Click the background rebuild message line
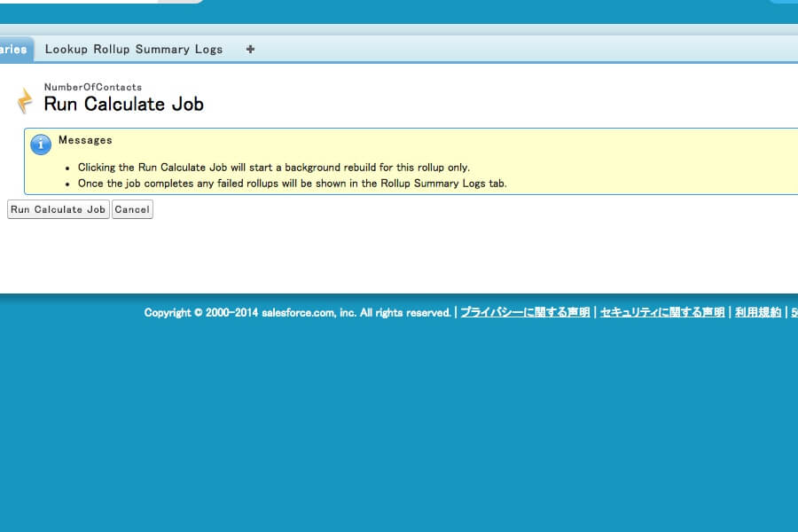Viewport: 798px width, 532px height. (x=273, y=168)
